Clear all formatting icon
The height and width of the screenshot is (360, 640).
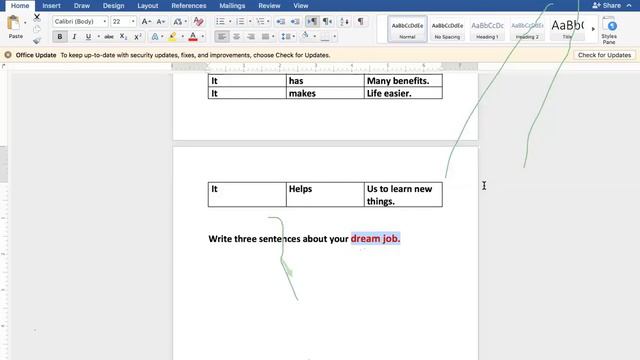(x=198, y=22)
